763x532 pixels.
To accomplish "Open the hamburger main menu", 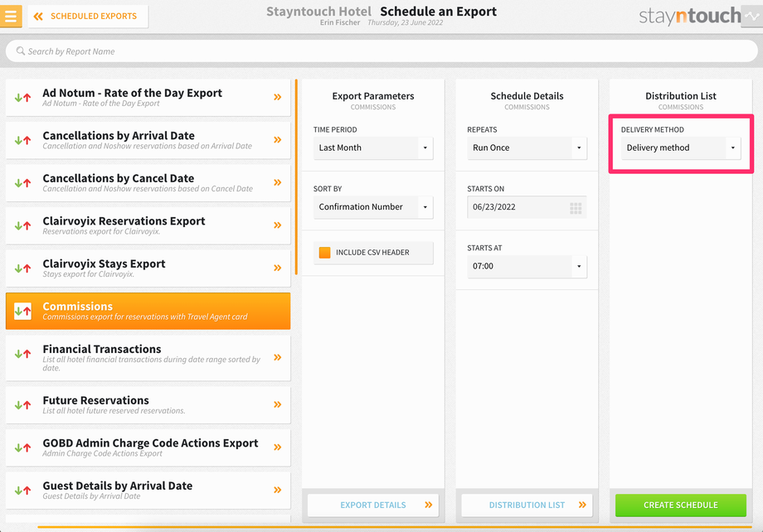I will [11, 16].
